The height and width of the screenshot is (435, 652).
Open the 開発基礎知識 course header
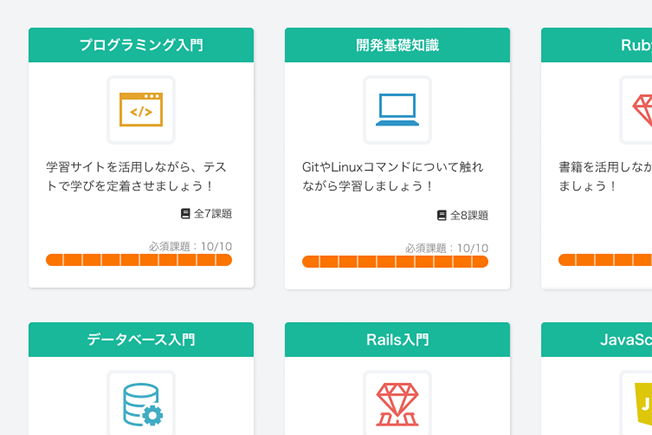[397, 45]
